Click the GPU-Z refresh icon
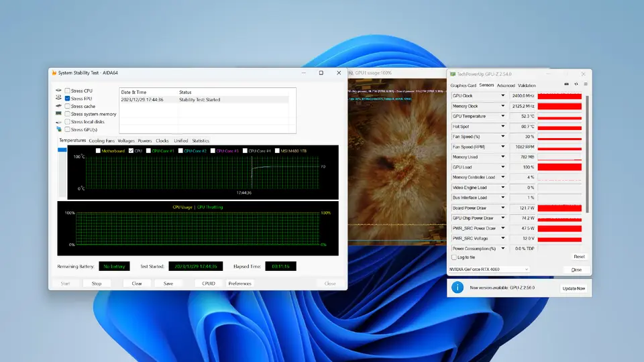 [576, 84]
